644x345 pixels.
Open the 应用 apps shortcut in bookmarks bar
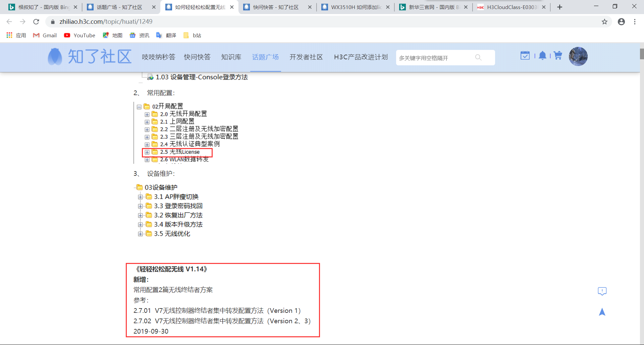pos(16,35)
